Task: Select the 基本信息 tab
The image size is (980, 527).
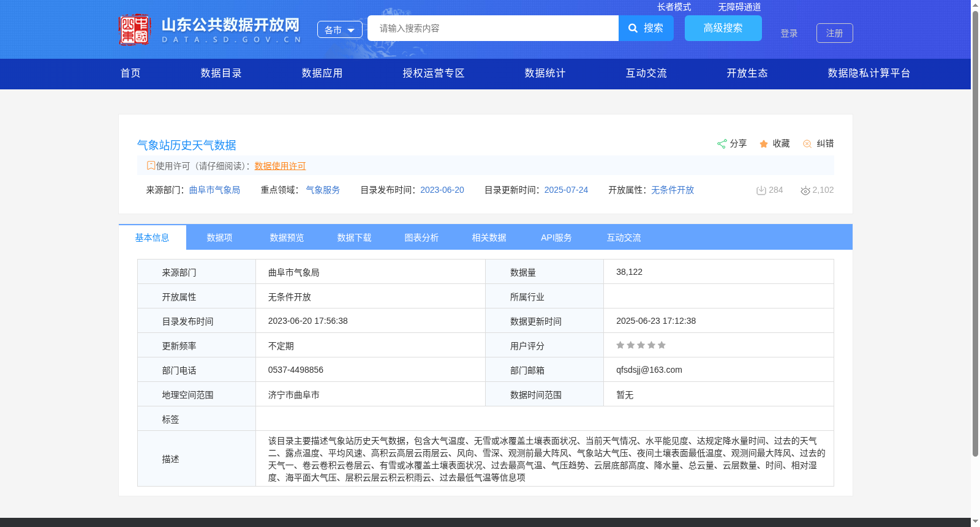Action: coord(153,237)
